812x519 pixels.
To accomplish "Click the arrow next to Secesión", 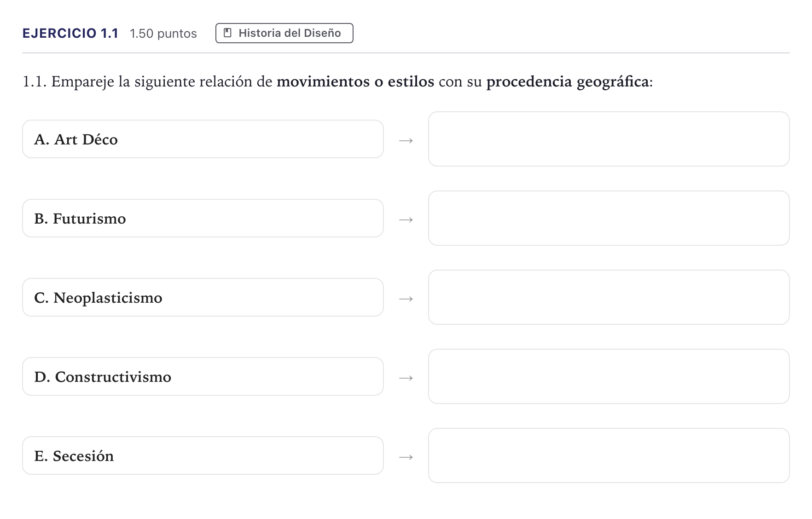I will [406, 457].
